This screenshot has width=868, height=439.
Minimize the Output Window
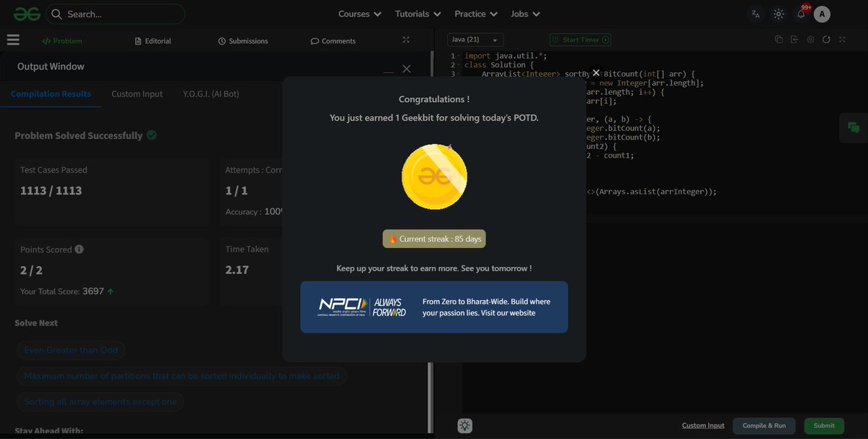(x=388, y=72)
